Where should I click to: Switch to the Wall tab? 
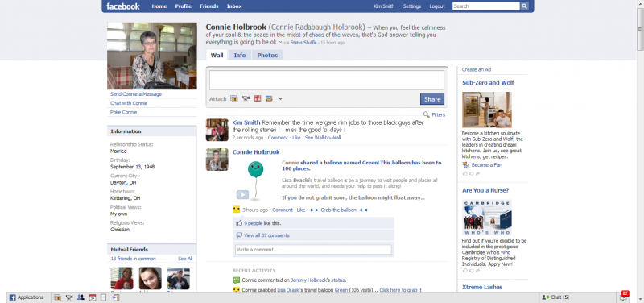point(217,55)
